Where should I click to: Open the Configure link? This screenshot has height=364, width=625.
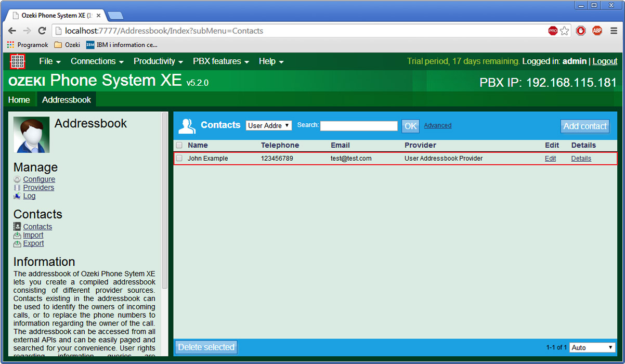tap(39, 179)
